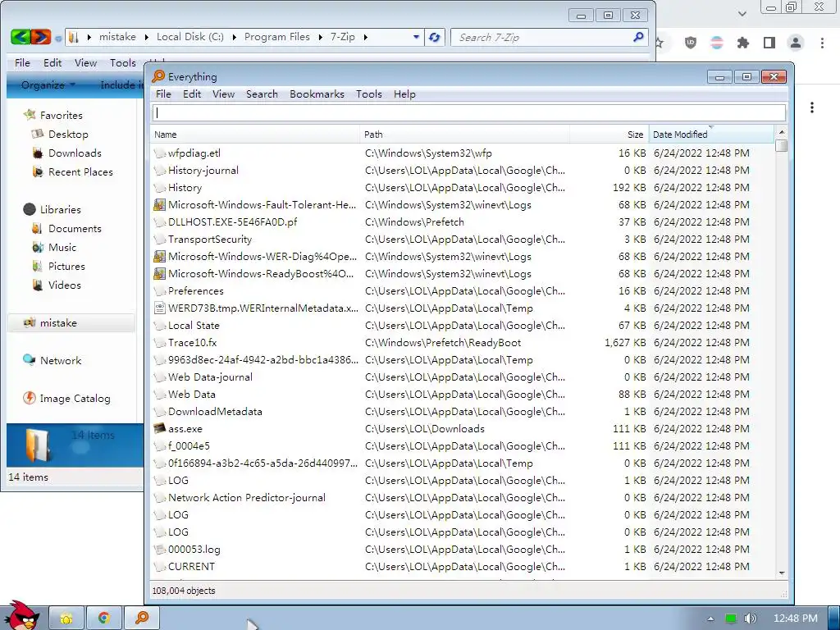Expand the path arrow after Local Disk (C:)
The height and width of the screenshot is (630, 840).
tap(234, 37)
